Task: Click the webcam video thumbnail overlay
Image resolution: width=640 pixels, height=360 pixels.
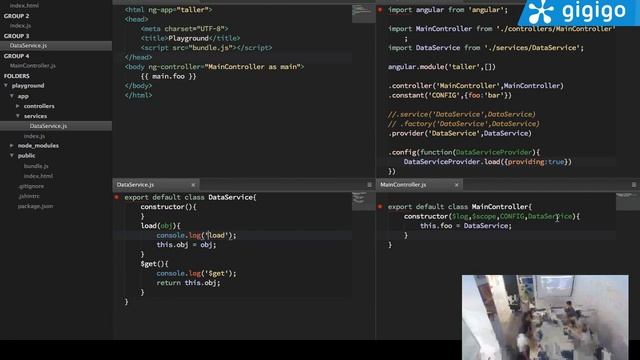Action: 545,317
